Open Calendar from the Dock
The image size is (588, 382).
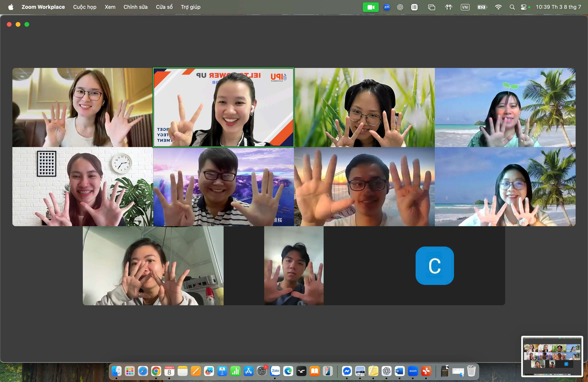click(x=169, y=371)
